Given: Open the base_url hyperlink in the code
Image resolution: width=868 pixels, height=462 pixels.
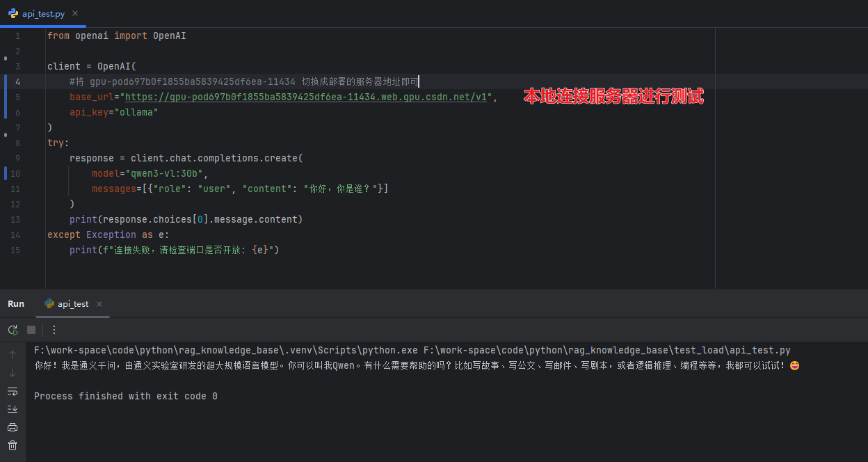Looking at the screenshot, I should [306, 97].
